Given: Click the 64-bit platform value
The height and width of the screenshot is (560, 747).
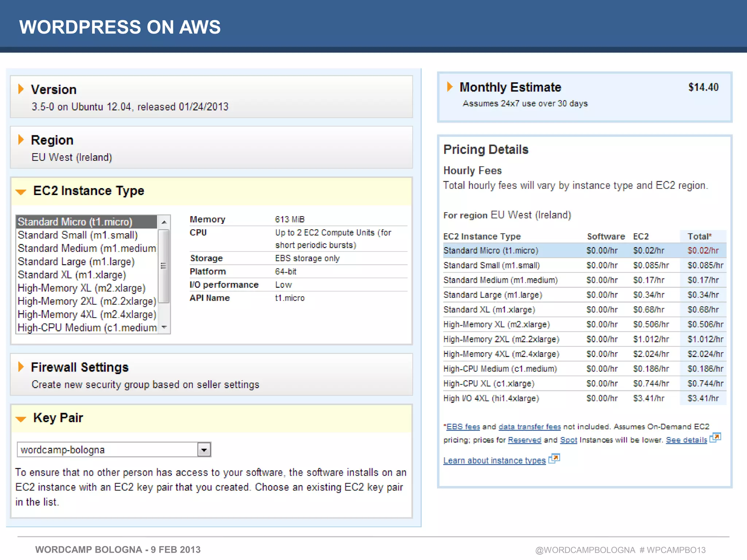Looking at the screenshot, I should tap(286, 271).
